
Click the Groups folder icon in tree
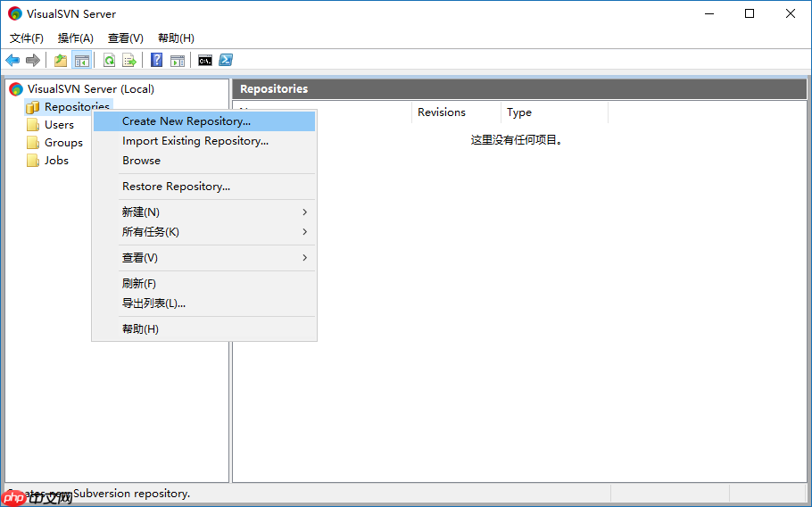(x=33, y=143)
